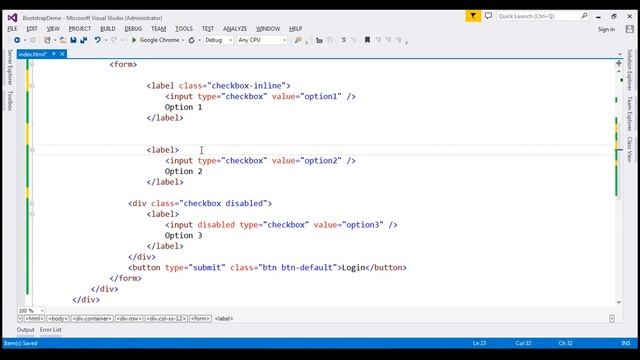Open the Solution Explorer side tab
This screenshot has height=360, width=640.
point(630,70)
